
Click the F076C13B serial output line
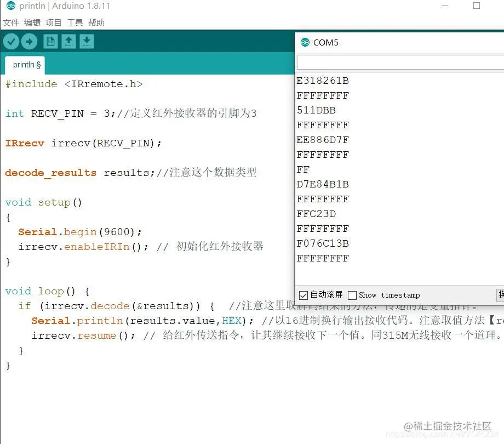[322, 243]
